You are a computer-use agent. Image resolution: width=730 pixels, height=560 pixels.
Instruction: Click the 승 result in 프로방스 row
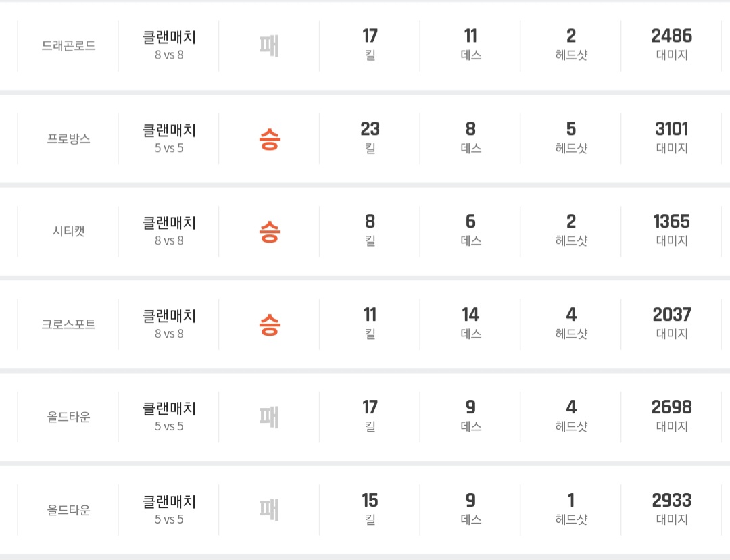click(269, 139)
